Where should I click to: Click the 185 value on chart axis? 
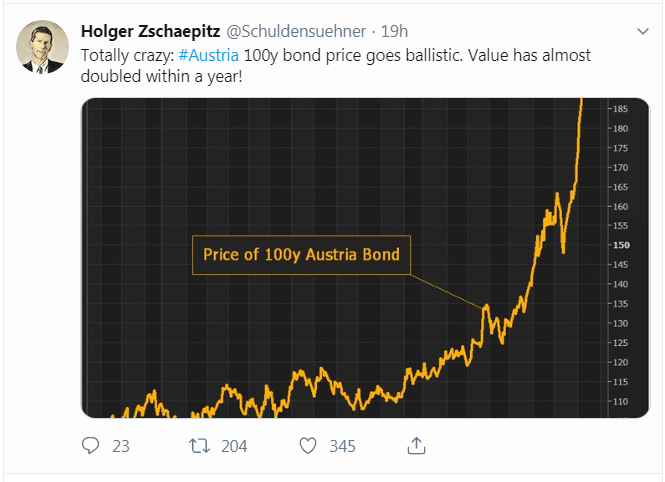click(x=620, y=109)
